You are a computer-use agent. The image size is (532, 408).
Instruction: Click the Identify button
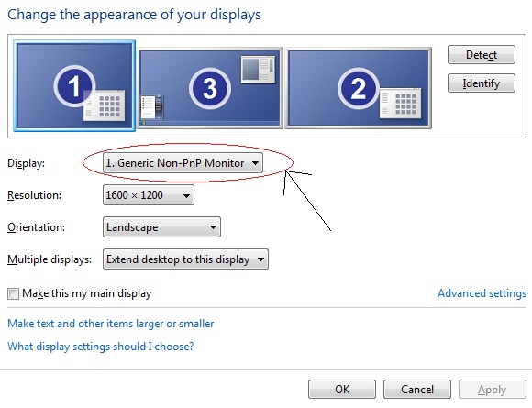(x=482, y=83)
